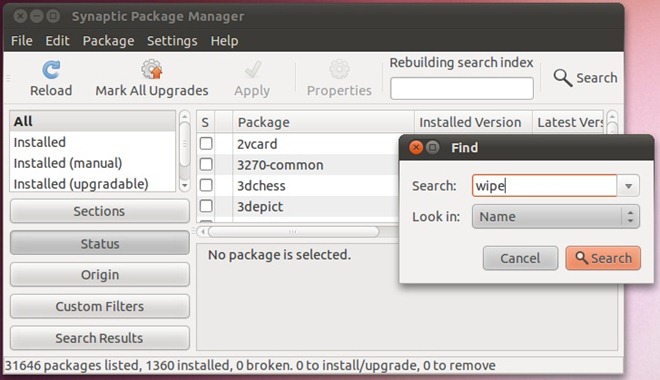Open the File menu
This screenshot has height=380, width=660.
pos(21,41)
